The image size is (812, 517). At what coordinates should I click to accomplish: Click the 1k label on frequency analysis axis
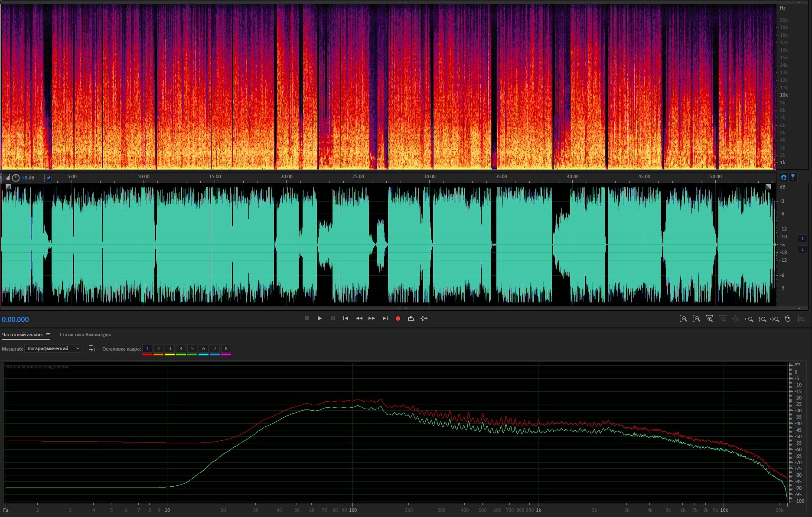pos(538,510)
